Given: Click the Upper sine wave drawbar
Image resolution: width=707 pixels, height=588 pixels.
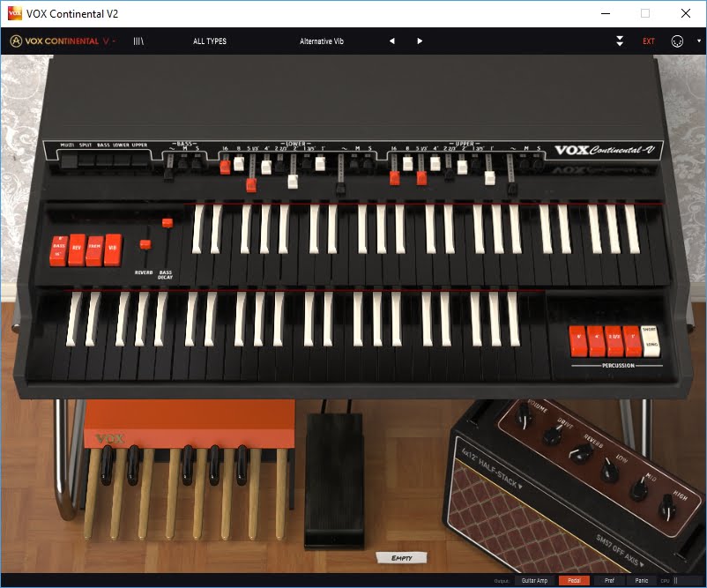Looking at the screenshot, I should [x=511, y=189].
